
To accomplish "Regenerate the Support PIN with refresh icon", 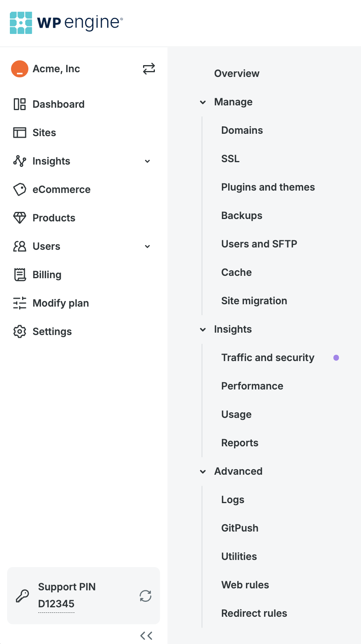I will [145, 596].
